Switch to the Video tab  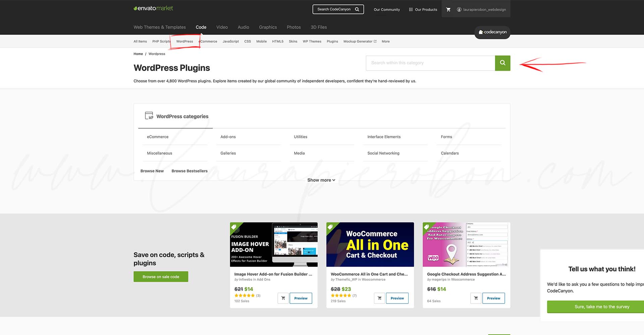click(x=222, y=27)
